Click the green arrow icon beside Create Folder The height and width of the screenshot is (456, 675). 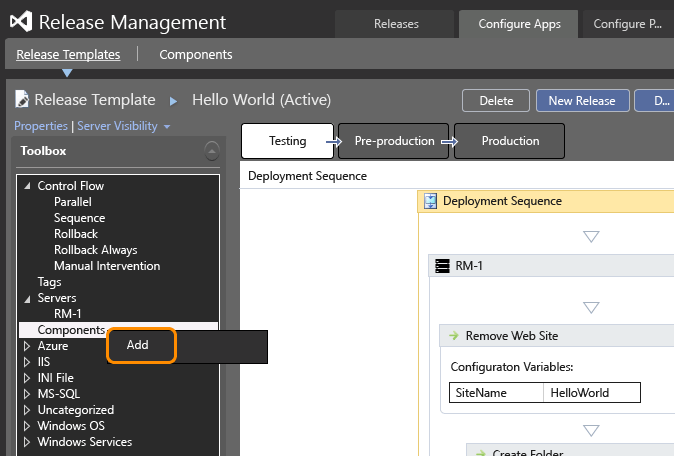pyautogui.click(x=480, y=453)
